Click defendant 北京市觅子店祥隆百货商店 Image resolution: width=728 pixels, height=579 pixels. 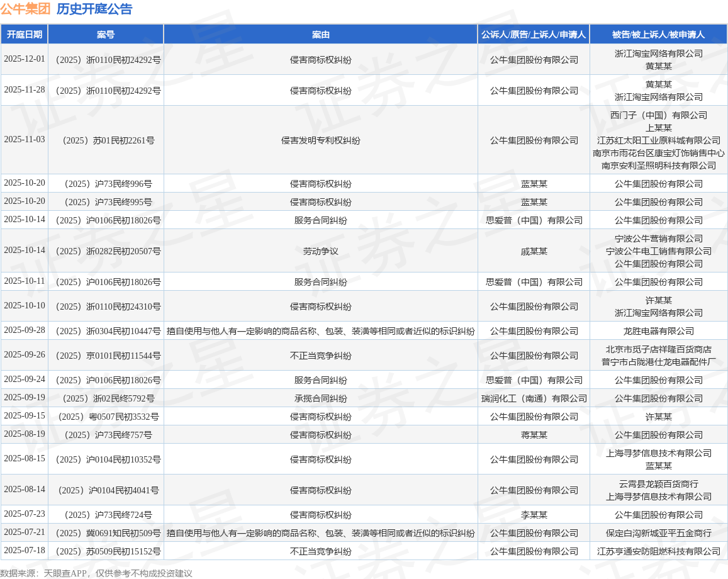coord(658,349)
